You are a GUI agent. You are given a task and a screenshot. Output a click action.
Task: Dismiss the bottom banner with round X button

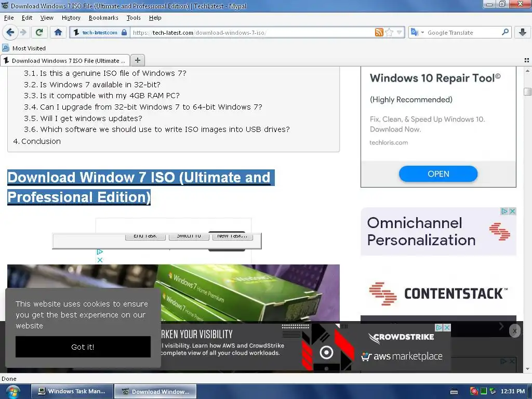coord(515,331)
